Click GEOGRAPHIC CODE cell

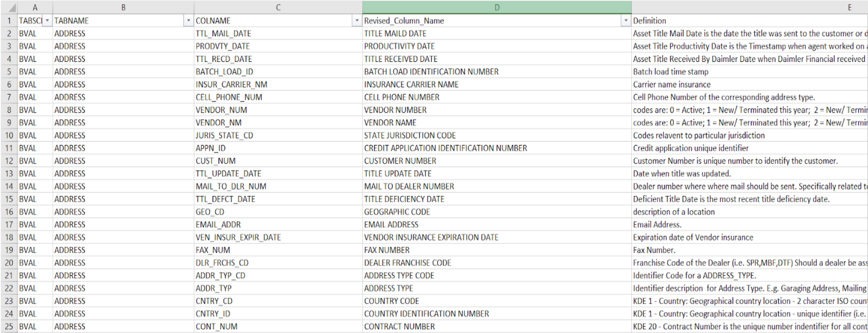click(497, 212)
